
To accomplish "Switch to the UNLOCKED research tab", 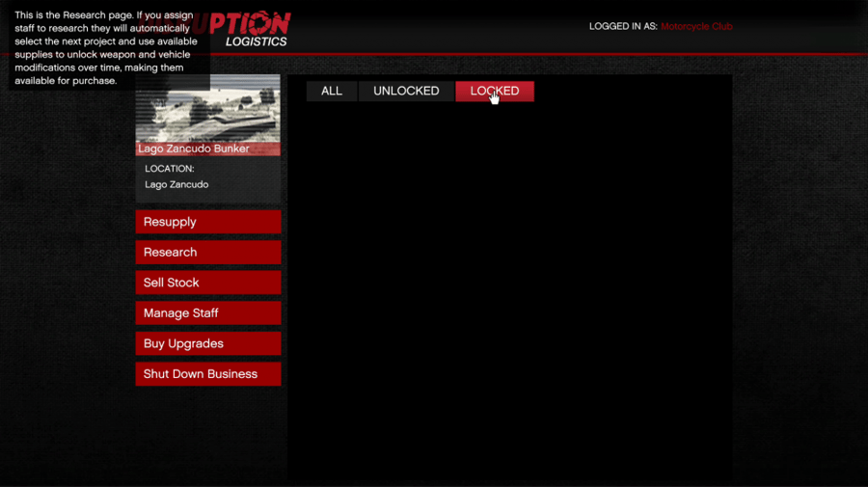I will [406, 92].
